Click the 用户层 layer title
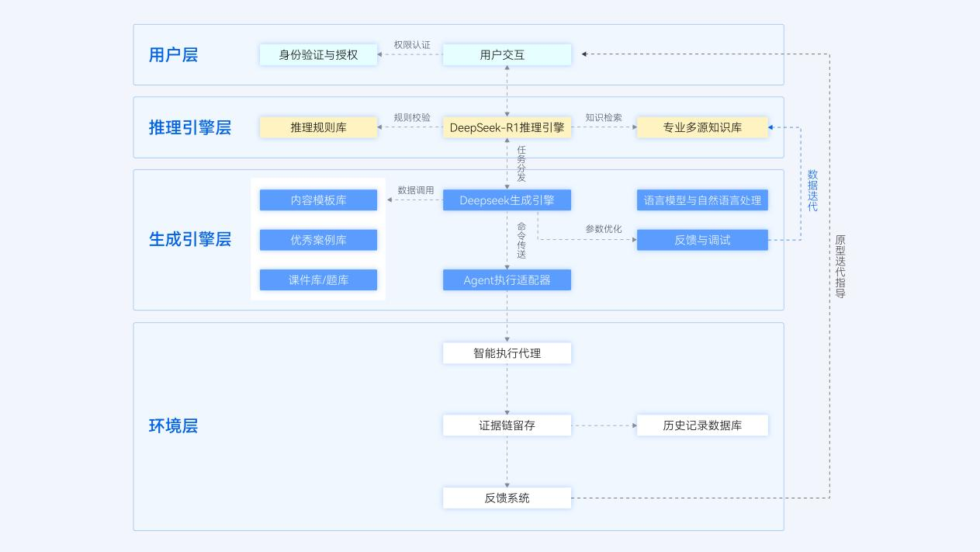Screen dimensions: 980x552 pyautogui.click(x=173, y=55)
